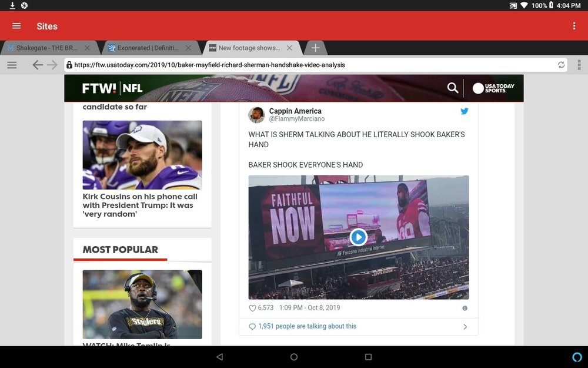Tap the Alexa icon in the navigation bar
Screen dimensions: 588x368
tap(577, 357)
